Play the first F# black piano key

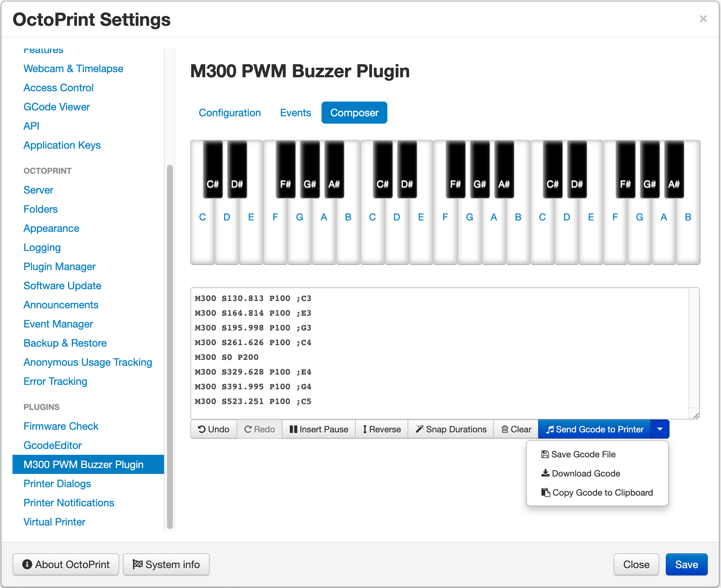pyautogui.click(x=285, y=169)
